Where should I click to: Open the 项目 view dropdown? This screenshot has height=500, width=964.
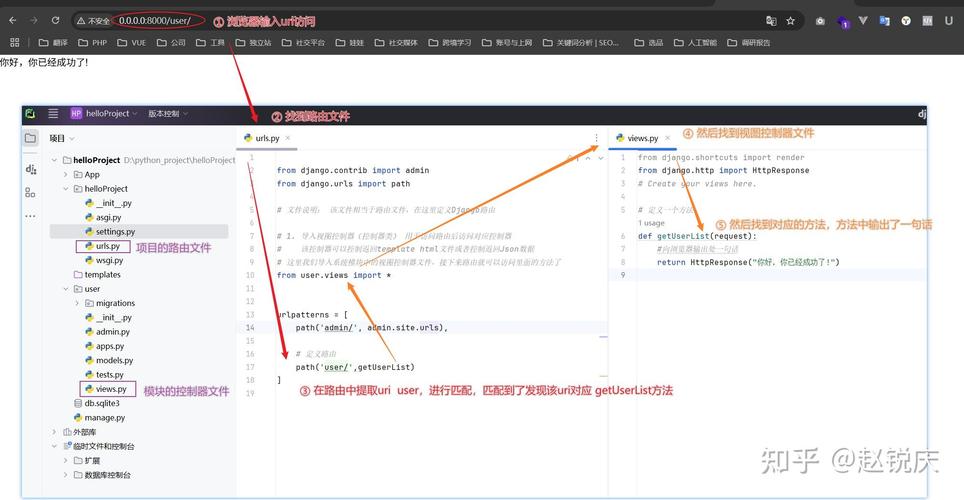(62, 138)
